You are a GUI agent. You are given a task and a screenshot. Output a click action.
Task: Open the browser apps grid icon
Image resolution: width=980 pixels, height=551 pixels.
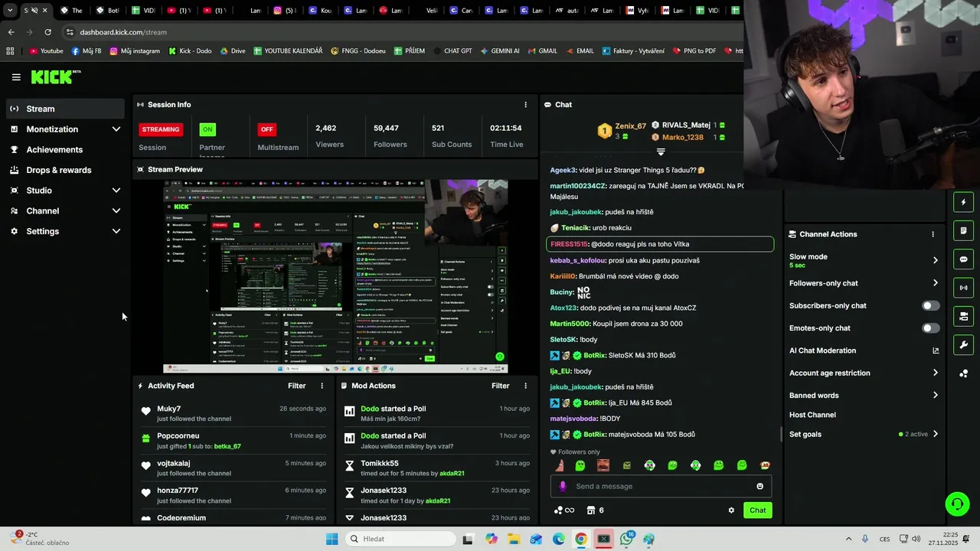click(x=10, y=51)
